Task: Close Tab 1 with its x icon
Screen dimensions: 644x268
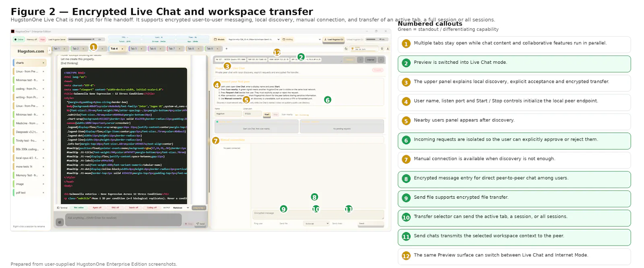Action: click(x=64, y=49)
